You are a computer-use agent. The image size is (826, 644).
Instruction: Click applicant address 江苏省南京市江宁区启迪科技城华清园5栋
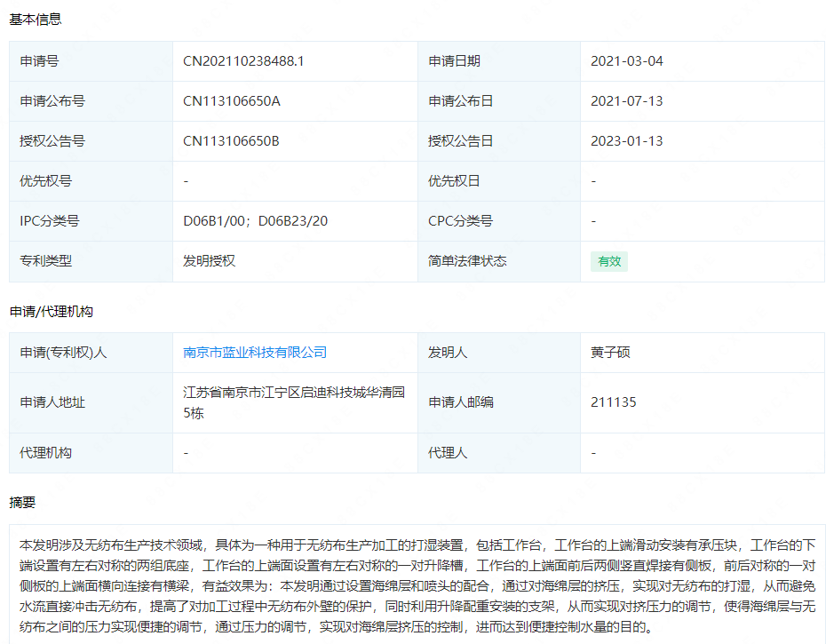pyautogui.click(x=293, y=402)
